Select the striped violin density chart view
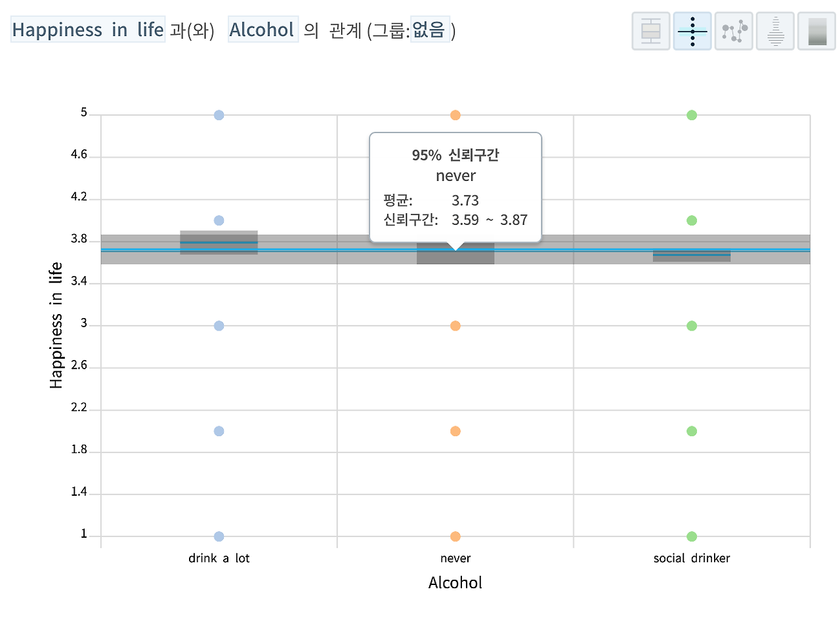The width and height of the screenshot is (840, 623). coord(775,31)
